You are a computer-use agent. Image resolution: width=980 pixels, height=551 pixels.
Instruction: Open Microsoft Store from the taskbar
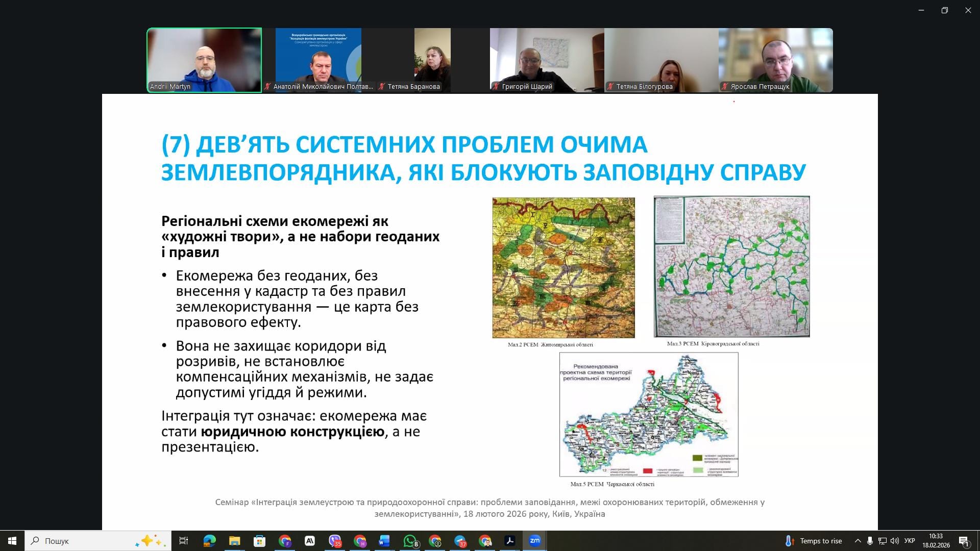point(259,541)
